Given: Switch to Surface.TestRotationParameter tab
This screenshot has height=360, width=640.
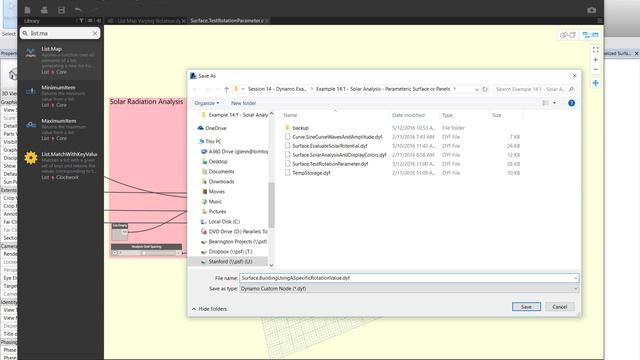Looking at the screenshot, I should (227, 20).
